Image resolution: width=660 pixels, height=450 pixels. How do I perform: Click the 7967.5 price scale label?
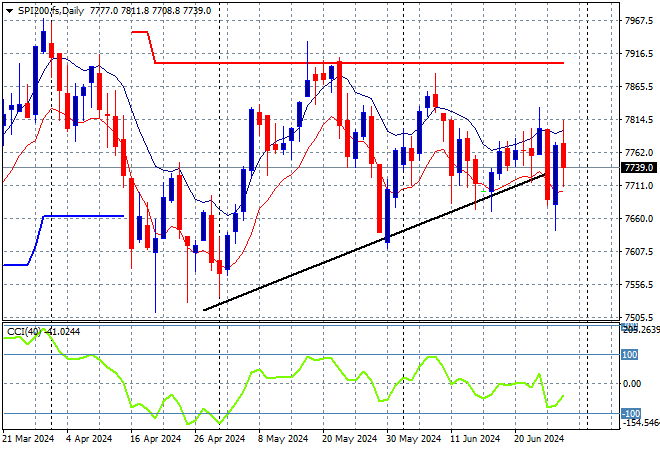coord(639,21)
